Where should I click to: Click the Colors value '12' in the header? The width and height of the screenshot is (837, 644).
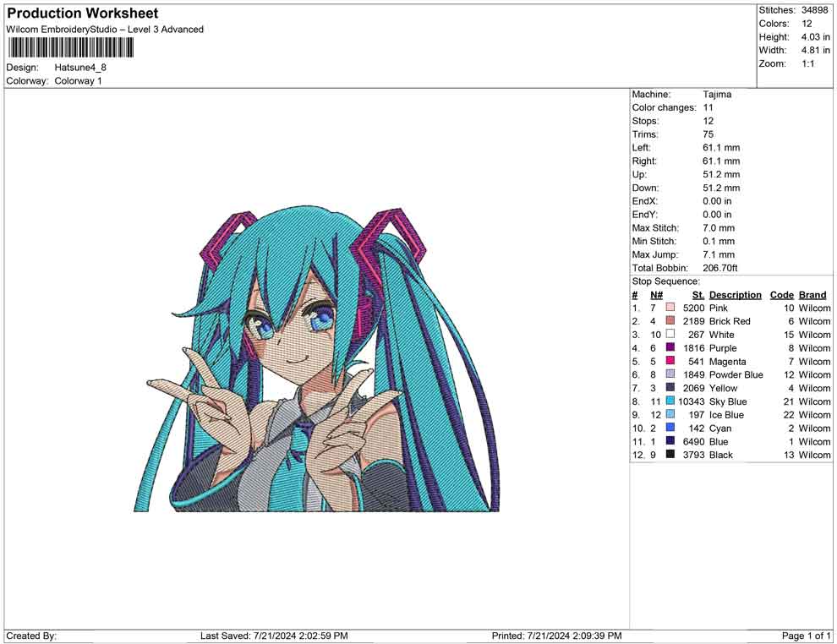pos(807,24)
